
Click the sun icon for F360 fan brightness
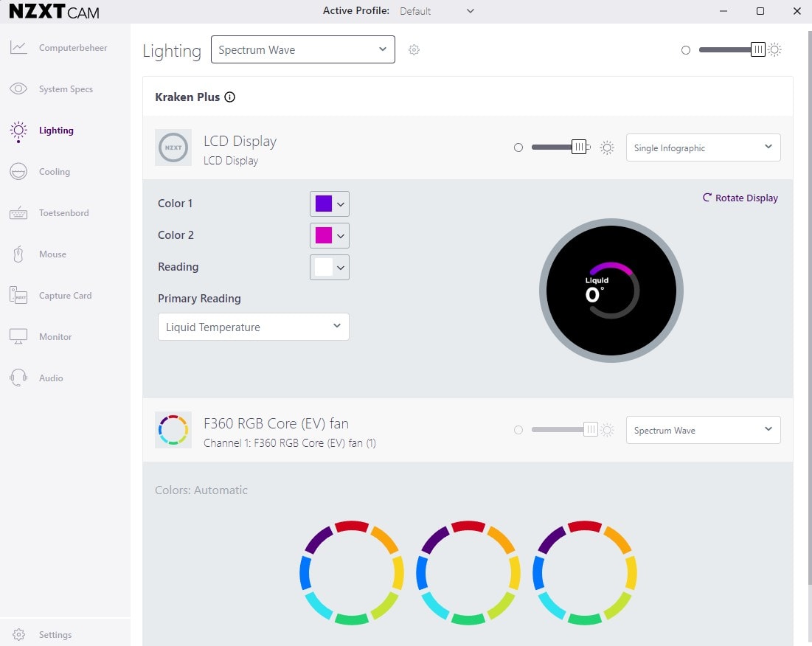click(608, 430)
